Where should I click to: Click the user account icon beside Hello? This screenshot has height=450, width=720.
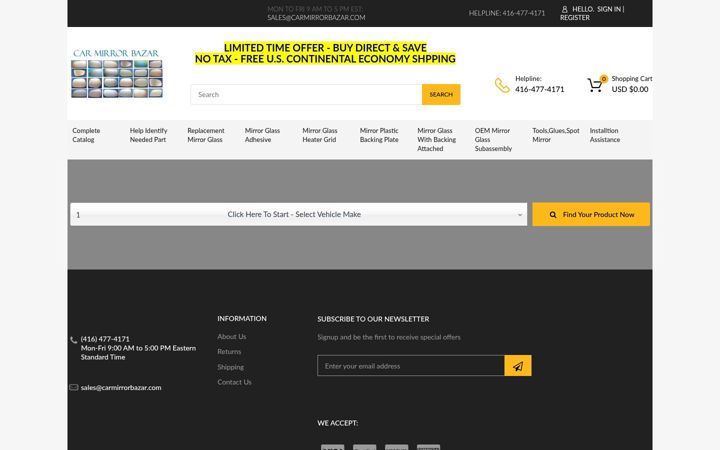(564, 9)
